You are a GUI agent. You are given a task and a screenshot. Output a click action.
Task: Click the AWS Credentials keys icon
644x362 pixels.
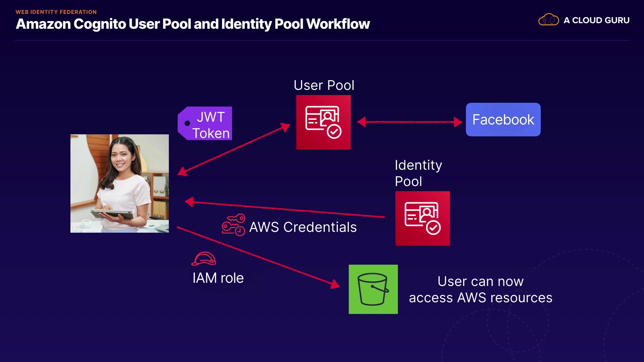click(x=233, y=225)
